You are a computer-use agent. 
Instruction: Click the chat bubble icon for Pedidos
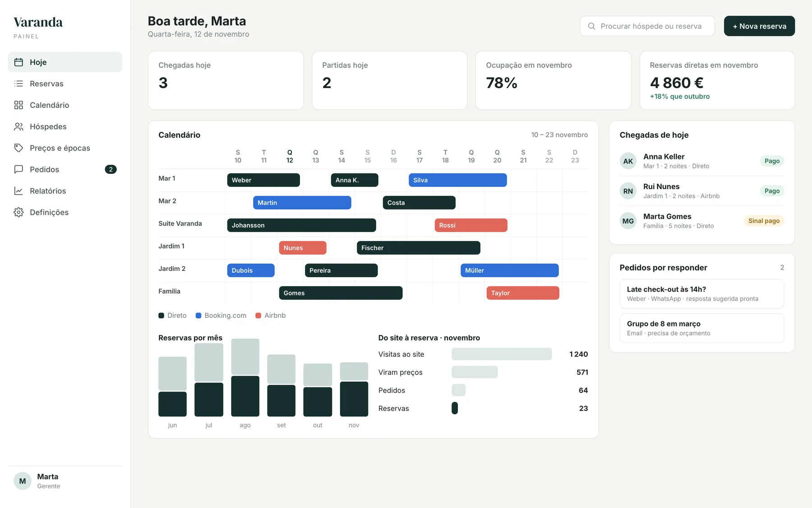[x=18, y=169]
